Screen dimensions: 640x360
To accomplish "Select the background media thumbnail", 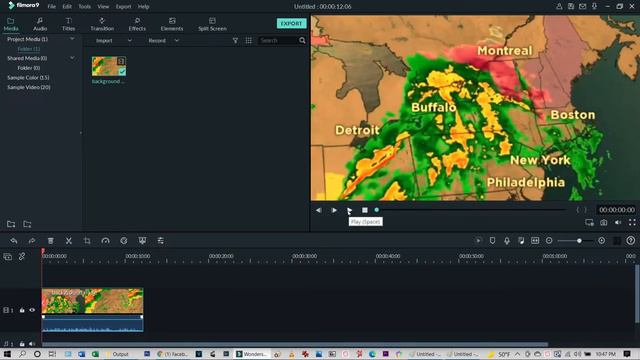I will (109, 66).
